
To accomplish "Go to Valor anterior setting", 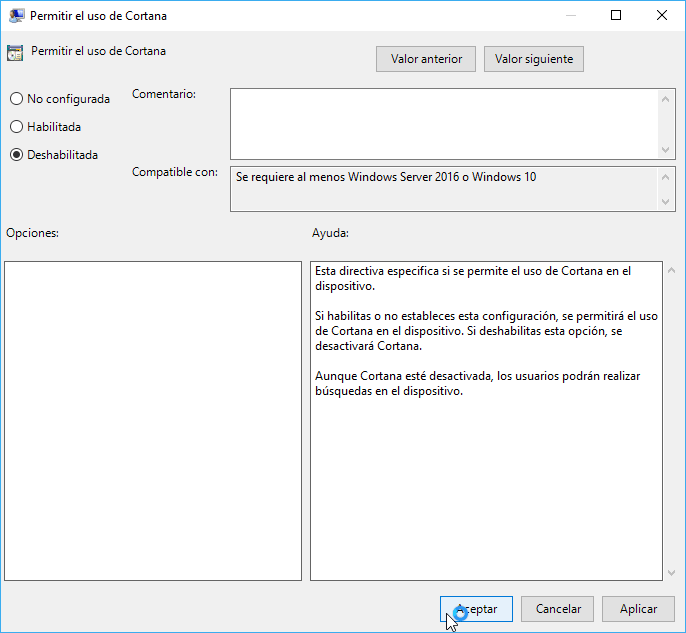I will [x=426, y=59].
